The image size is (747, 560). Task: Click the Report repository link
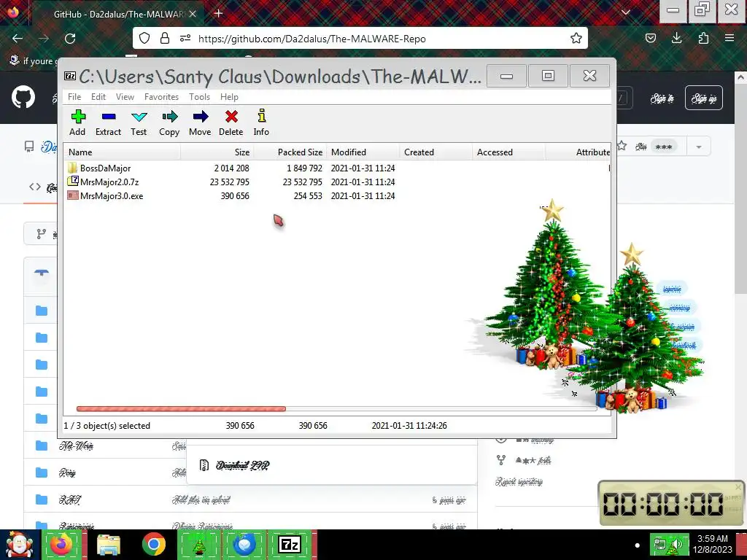[519, 482]
